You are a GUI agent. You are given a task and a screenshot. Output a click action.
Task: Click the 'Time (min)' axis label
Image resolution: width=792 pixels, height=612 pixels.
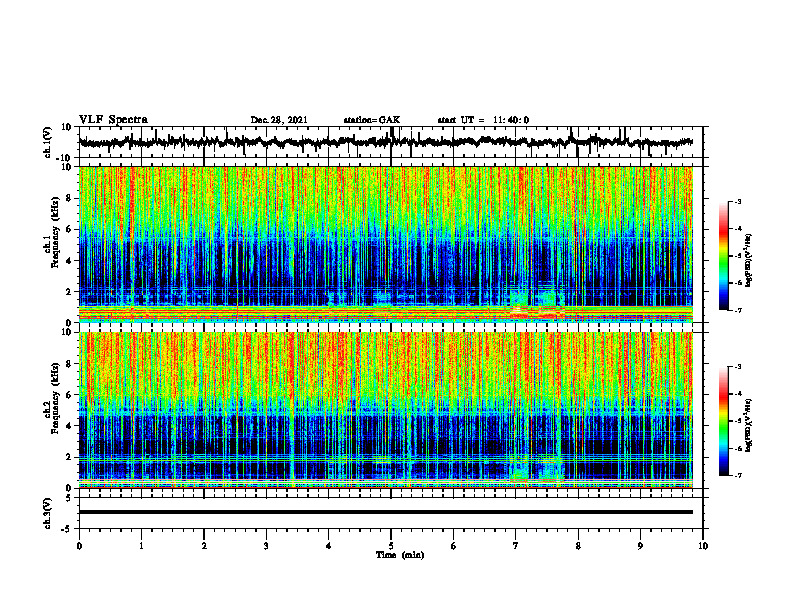(400, 555)
